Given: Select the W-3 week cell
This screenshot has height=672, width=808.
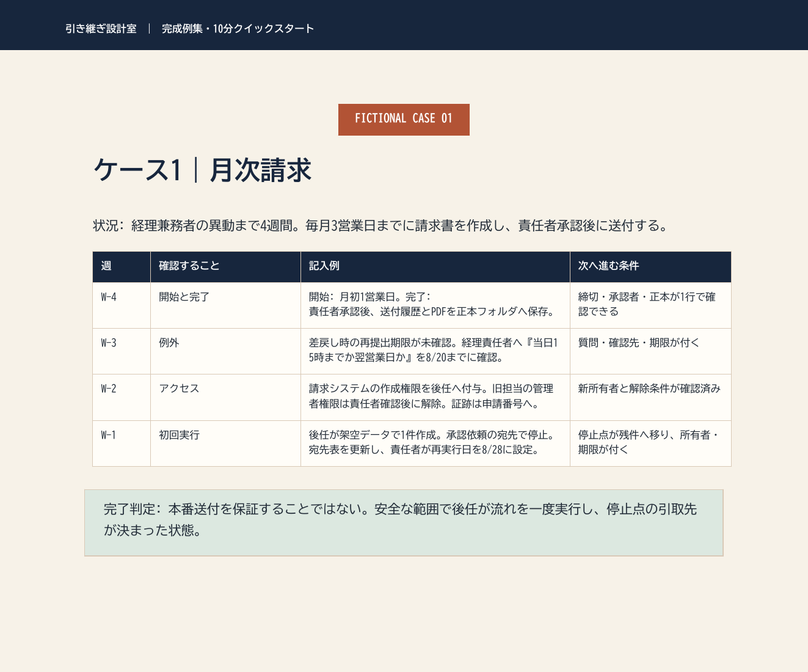Looking at the screenshot, I should tap(122, 351).
